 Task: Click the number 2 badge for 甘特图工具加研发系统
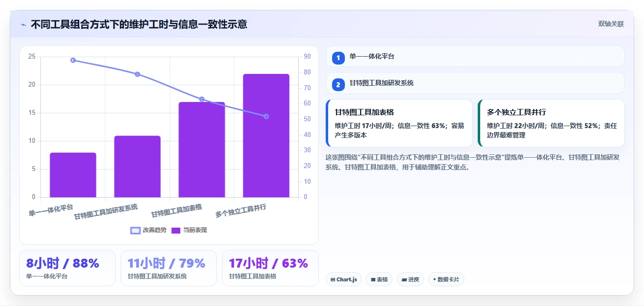(338, 85)
